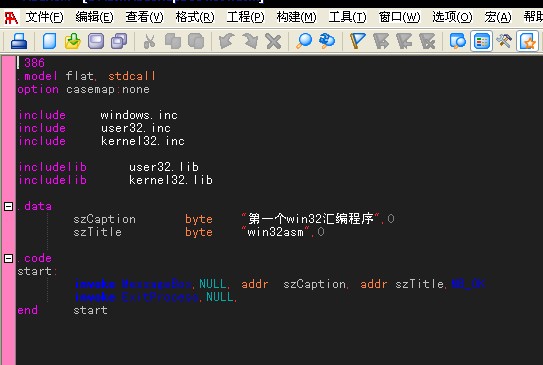This screenshot has width=543, height=365.
Task: Click the 'MB_OK' constant
Action: point(468,284)
